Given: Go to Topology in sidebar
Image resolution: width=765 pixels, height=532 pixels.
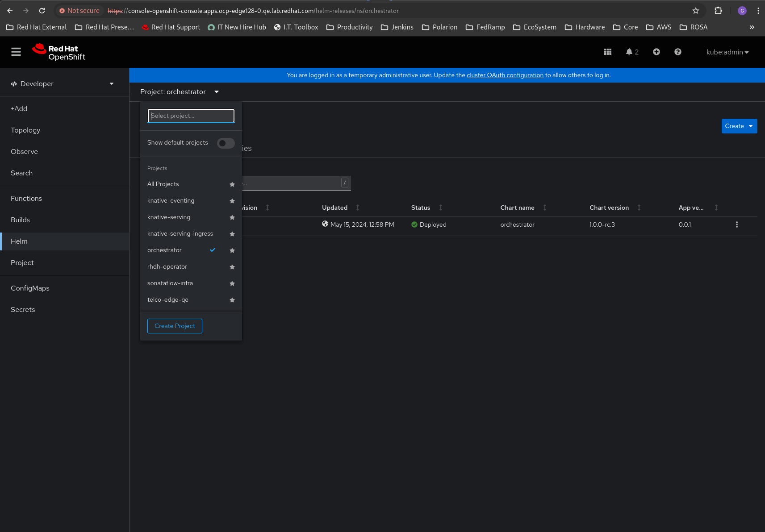Looking at the screenshot, I should (x=25, y=130).
